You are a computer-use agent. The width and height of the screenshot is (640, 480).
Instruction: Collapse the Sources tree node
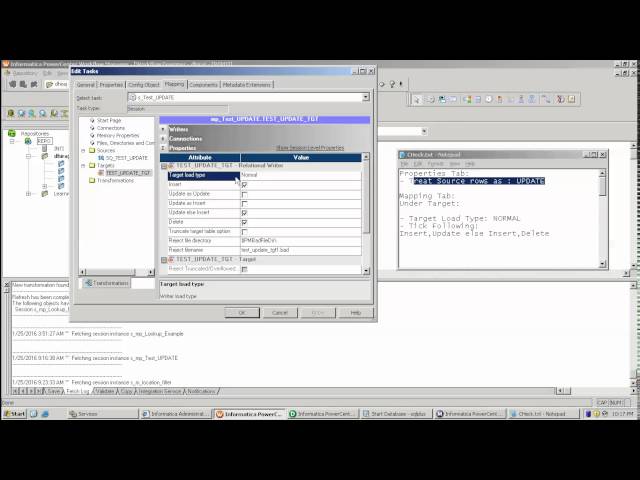83,151
